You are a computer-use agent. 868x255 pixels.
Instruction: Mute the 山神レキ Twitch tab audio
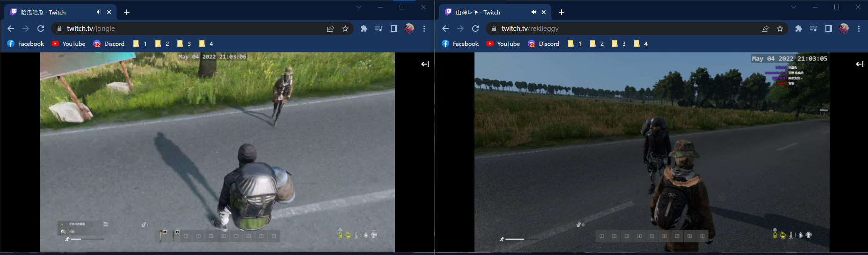(533, 12)
